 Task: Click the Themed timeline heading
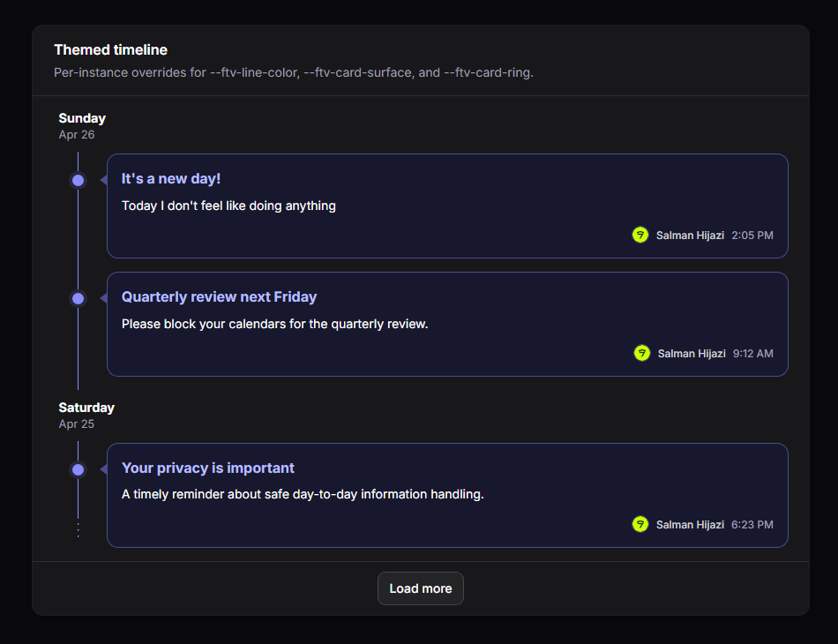point(110,49)
